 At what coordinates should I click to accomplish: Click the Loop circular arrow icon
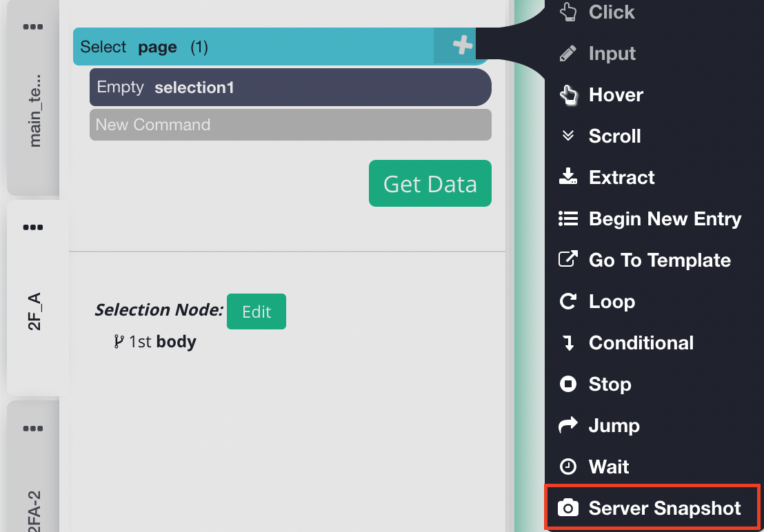[x=567, y=302]
